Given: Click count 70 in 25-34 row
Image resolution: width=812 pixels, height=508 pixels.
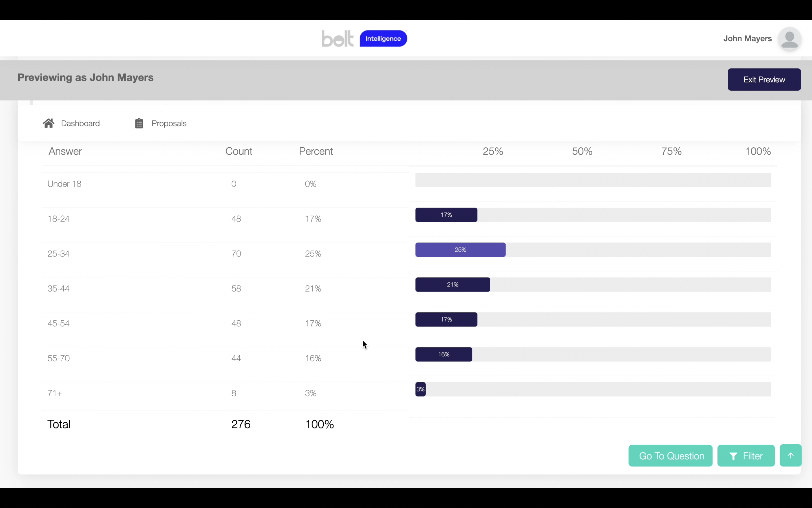Looking at the screenshot, I should point(236,254).
